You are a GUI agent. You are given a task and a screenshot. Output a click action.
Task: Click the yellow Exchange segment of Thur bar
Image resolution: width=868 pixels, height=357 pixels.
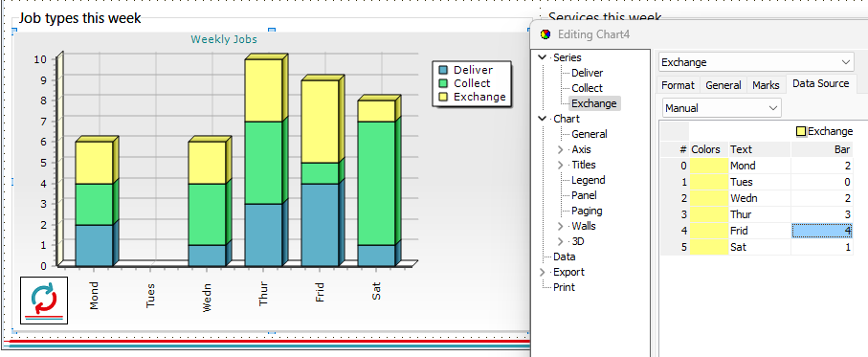(263, 90)
